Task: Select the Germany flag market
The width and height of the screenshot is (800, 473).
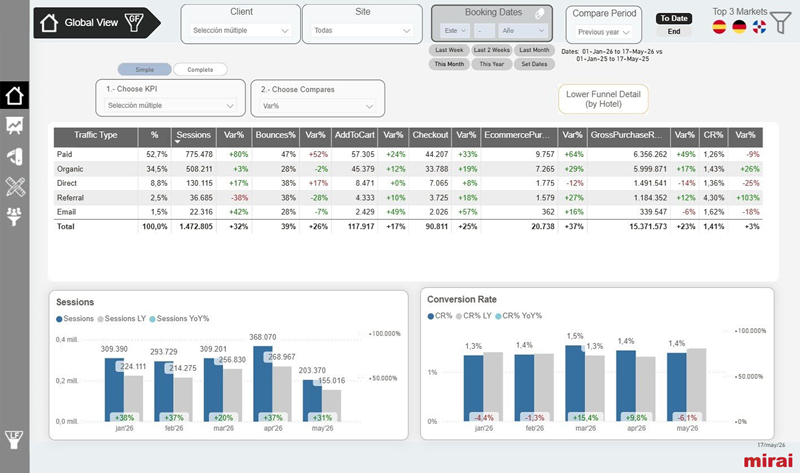Action: coord(739,27)
